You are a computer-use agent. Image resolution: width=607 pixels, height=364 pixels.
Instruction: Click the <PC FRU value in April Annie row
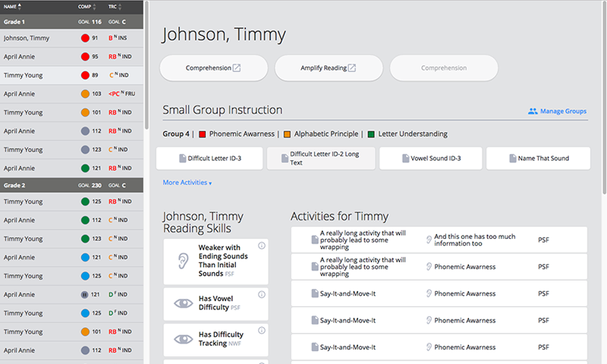122,93
